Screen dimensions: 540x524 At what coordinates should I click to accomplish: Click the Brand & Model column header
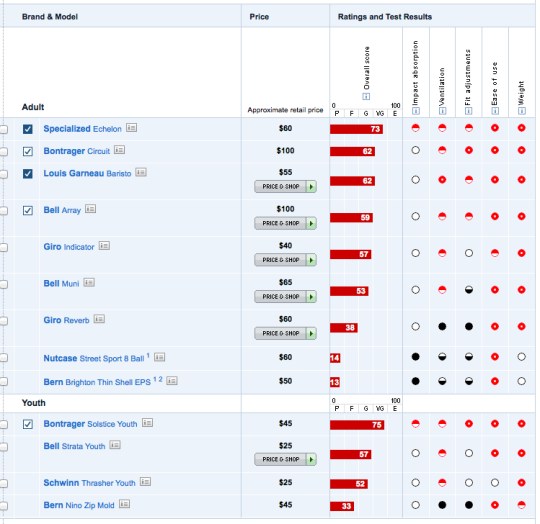pyautogui.click(x=50, y=17)
